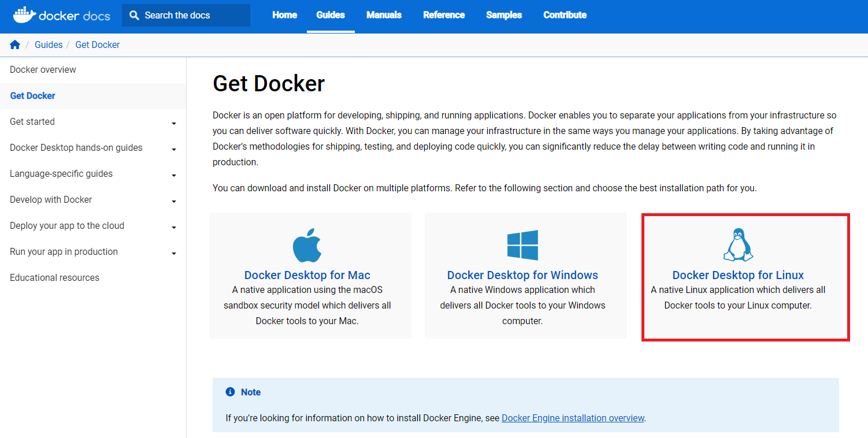
Task: Click the Apple logo icon
Action: point(307,245)
